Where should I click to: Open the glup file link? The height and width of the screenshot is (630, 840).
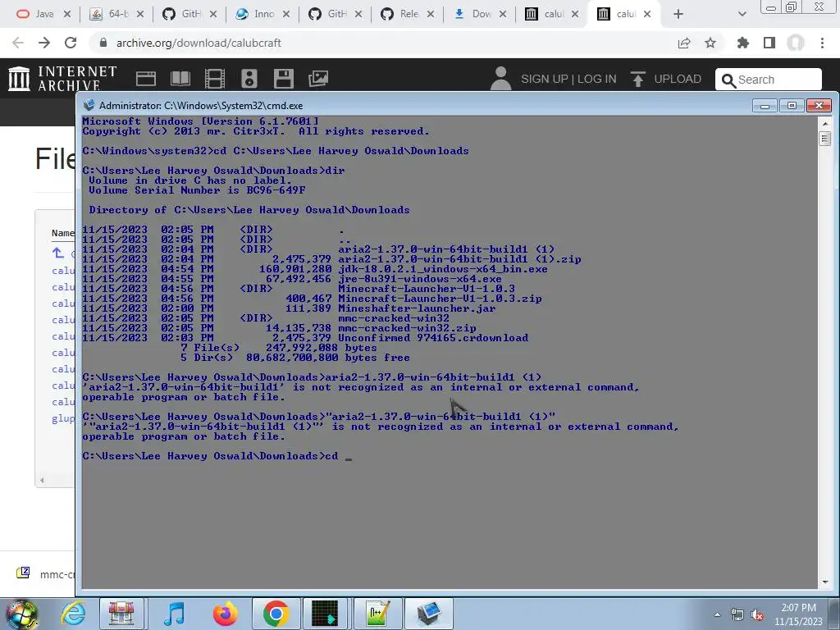coord(63,418)
